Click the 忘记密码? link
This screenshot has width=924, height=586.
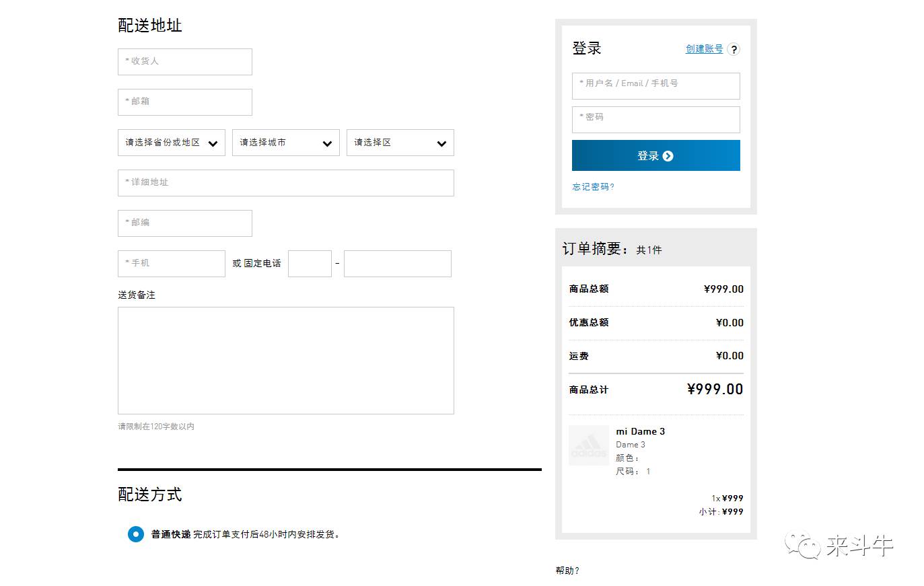click(x=593, y=187)
